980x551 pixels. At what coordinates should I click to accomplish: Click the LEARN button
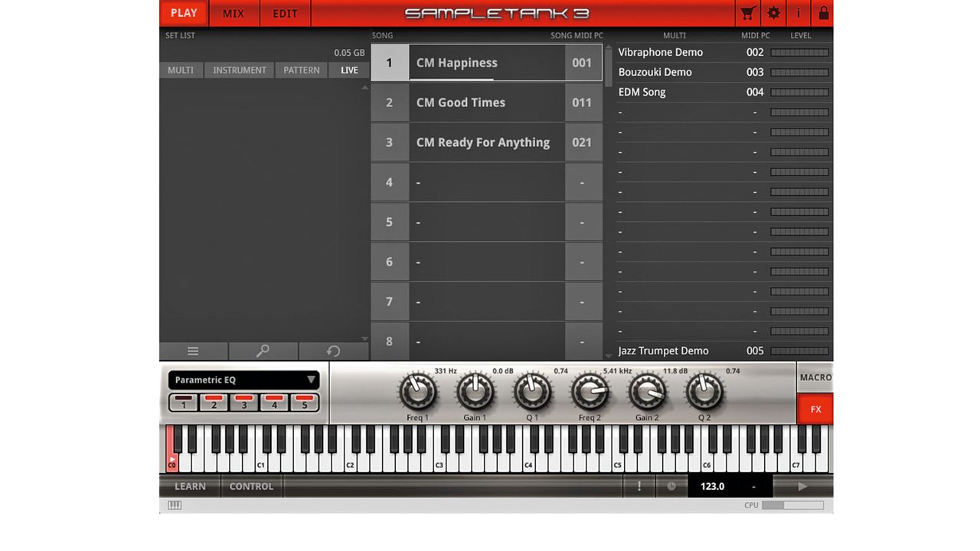tap(190, 486)
